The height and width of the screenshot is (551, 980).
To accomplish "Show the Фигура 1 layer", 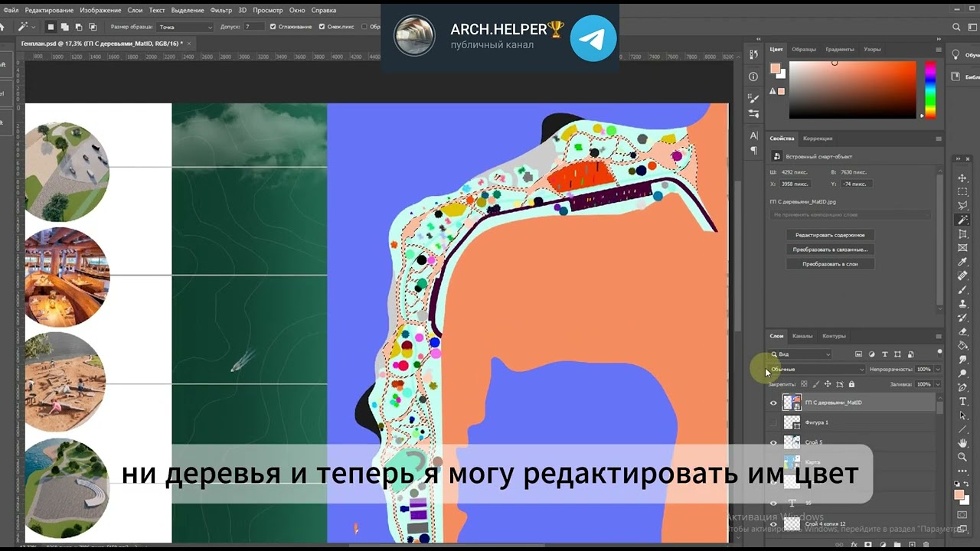I will (773, 422).
